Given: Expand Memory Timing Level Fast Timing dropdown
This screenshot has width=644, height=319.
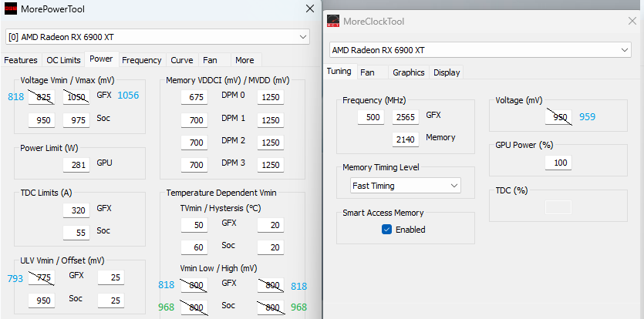Looking at the screenshot, I should click(406, 186).
